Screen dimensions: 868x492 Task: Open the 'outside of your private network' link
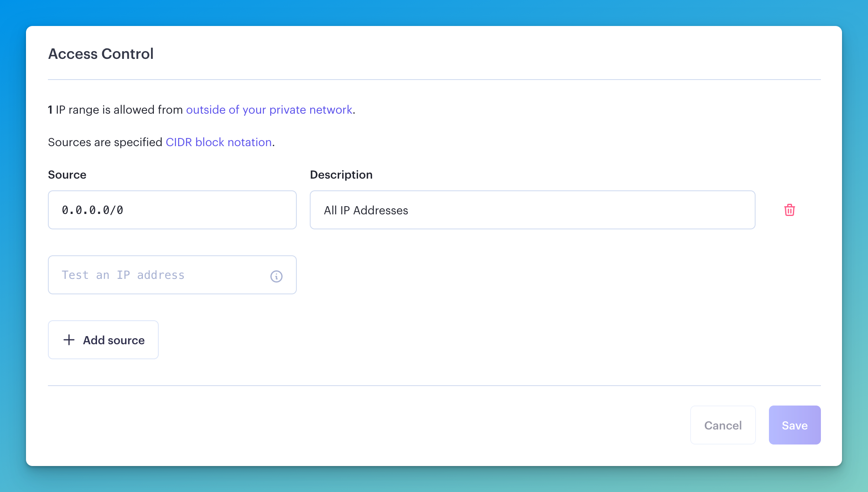pyautogui.click(x=269, y=110)
